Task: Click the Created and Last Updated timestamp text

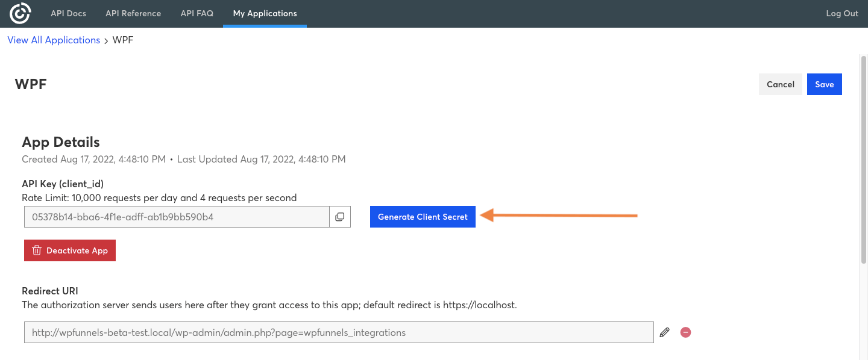Action: pos(184,160)
